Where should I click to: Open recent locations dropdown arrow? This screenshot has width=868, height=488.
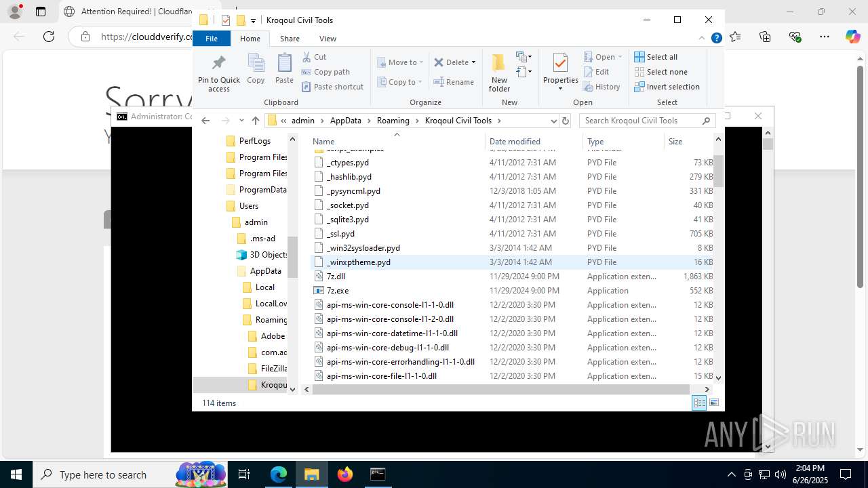click(x=241, y=121)
